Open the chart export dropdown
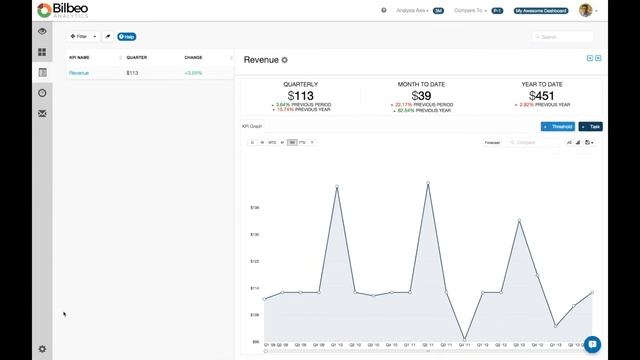Image resolution: width=640 pixels, height=360 pixels. point(589,142)
